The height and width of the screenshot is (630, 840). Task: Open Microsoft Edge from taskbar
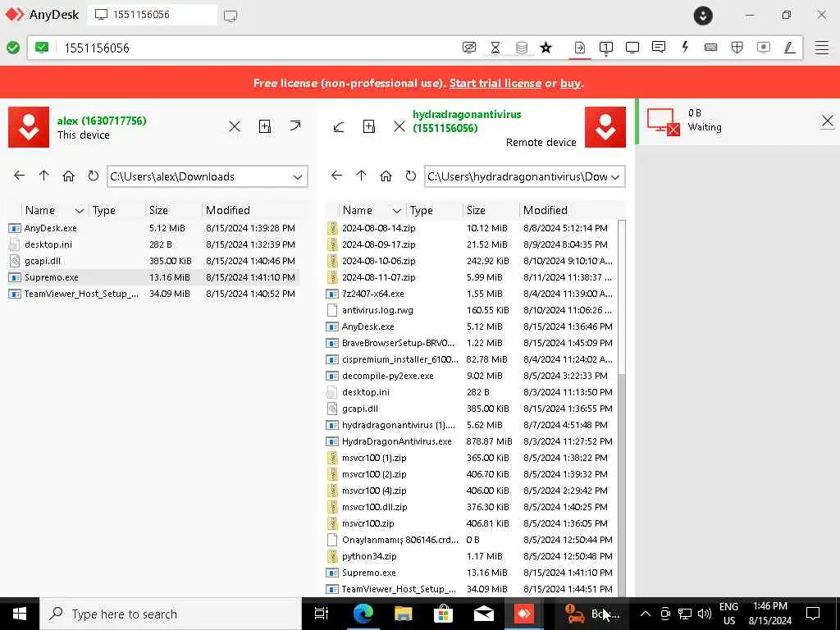click(363, 614)
